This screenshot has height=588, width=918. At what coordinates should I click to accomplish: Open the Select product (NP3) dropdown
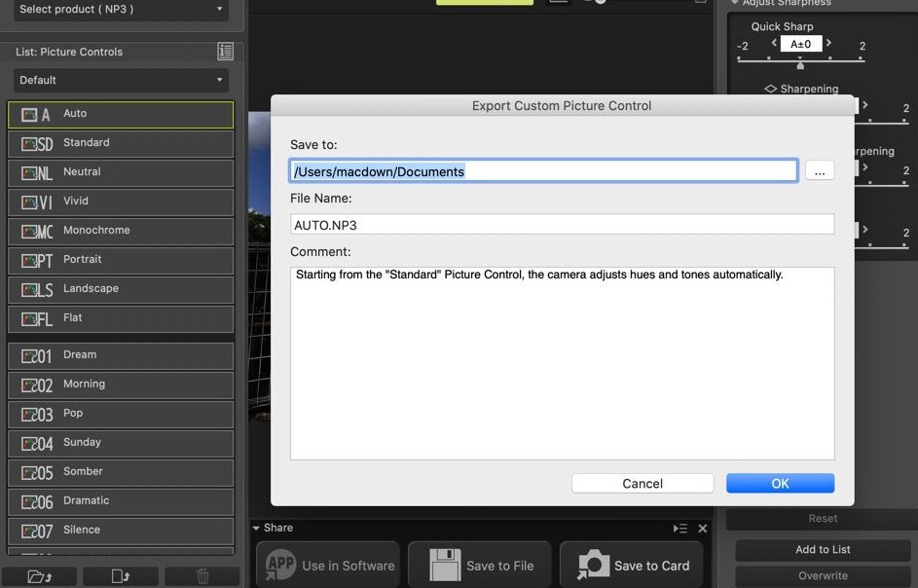tap(122, 10)
